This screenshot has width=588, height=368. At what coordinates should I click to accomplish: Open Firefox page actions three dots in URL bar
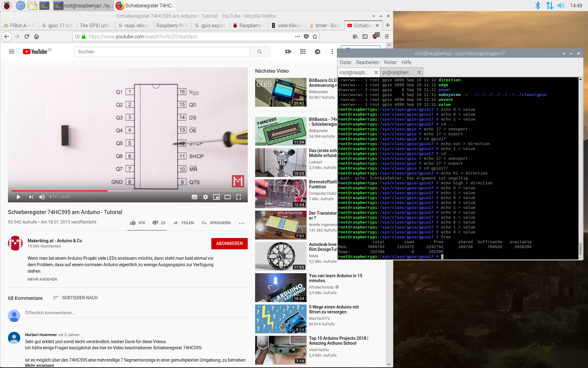tap(297, 36)
